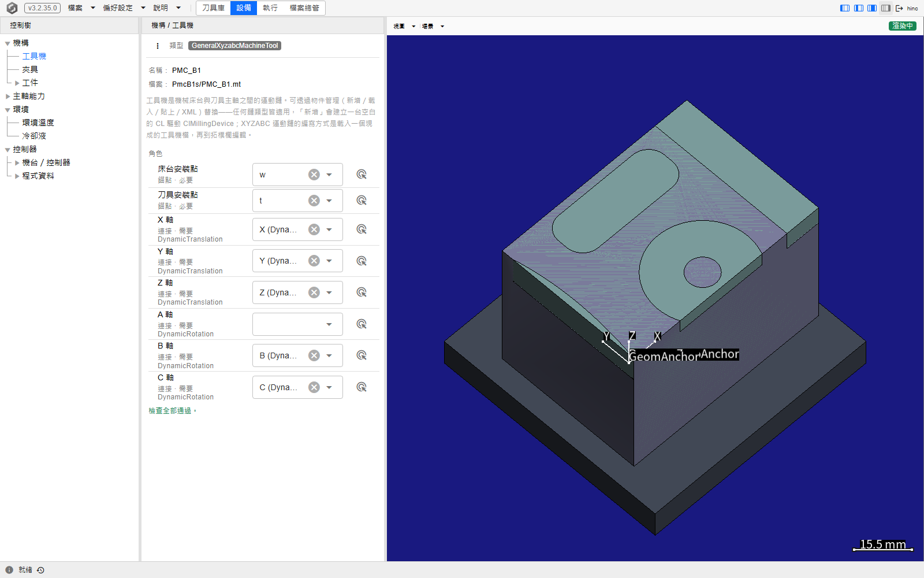This screenshot has width=924, height=578.
Task: Clear the 床台安裝點 value w
Action: tap(314, 175)
